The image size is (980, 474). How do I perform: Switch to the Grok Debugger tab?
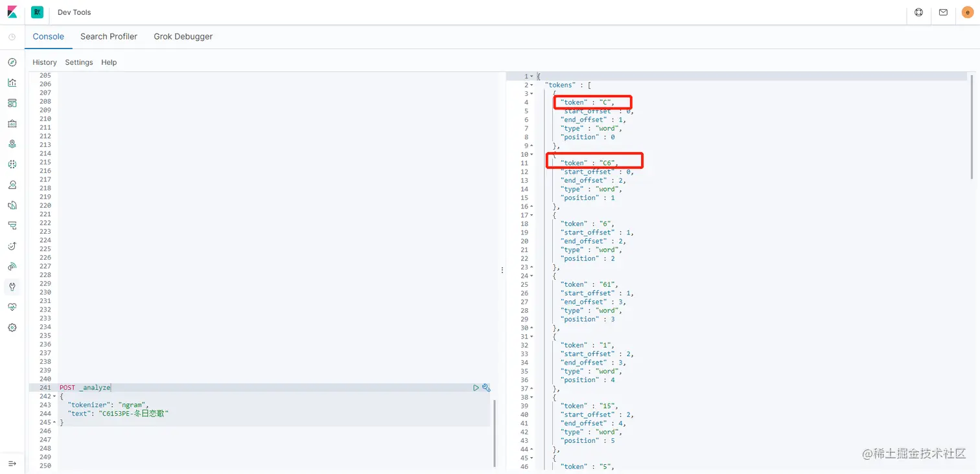(183, 36)
